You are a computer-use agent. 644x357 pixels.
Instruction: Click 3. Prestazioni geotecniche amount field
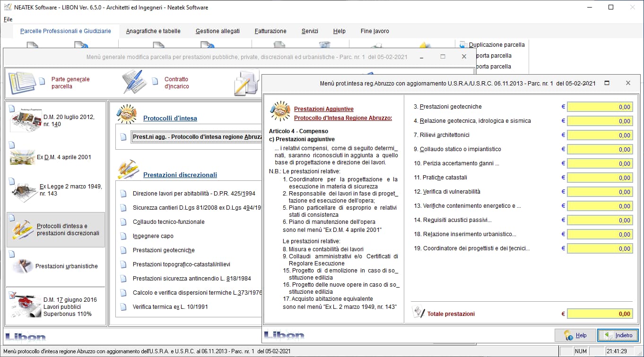[600, 107]
